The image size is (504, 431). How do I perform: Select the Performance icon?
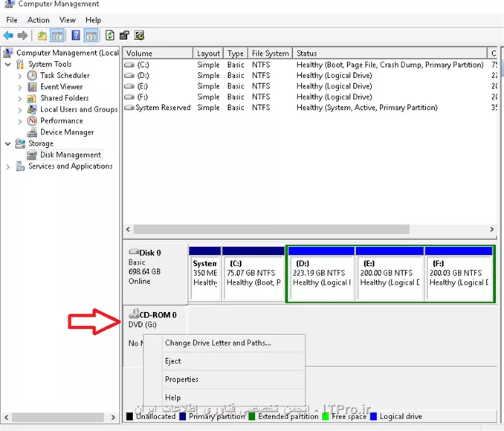click(x=32, y=121)
